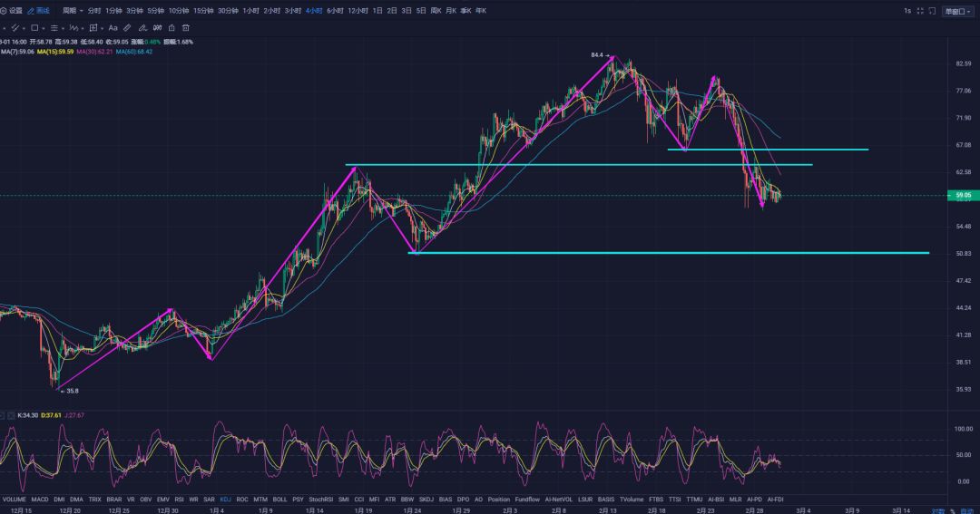Click the MA(30) indicator label
Viewport: 980px width, 514px height.
point(94,52)
